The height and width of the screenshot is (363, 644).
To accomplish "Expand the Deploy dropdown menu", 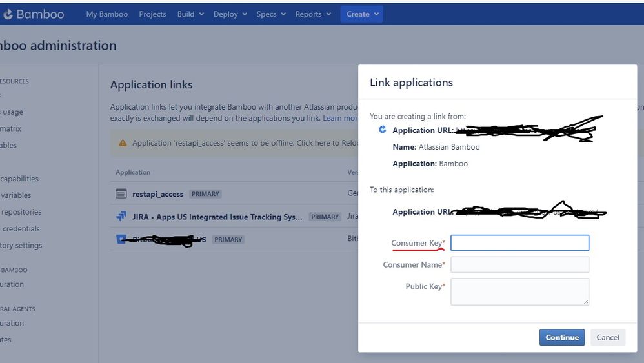I will coord(230,14).
